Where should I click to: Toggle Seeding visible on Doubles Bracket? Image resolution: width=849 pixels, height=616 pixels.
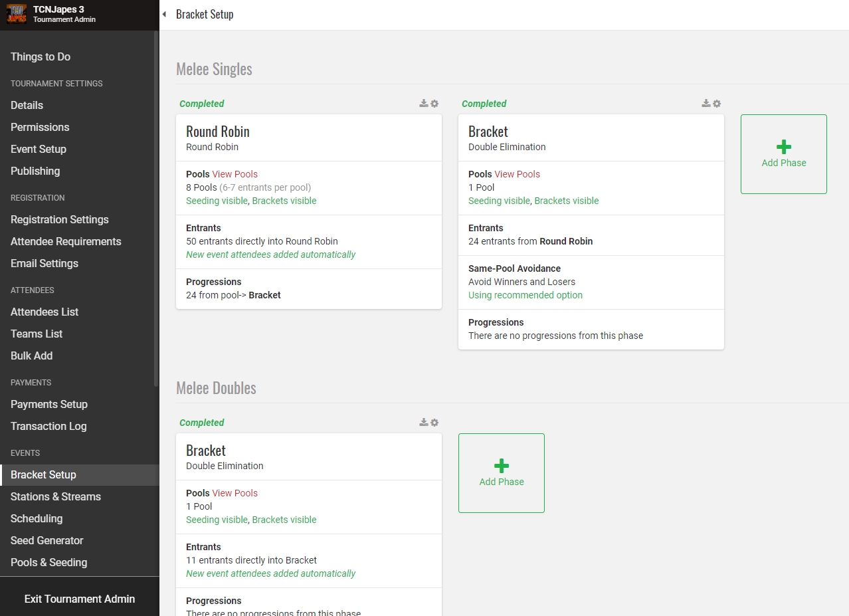coord(217,520)
